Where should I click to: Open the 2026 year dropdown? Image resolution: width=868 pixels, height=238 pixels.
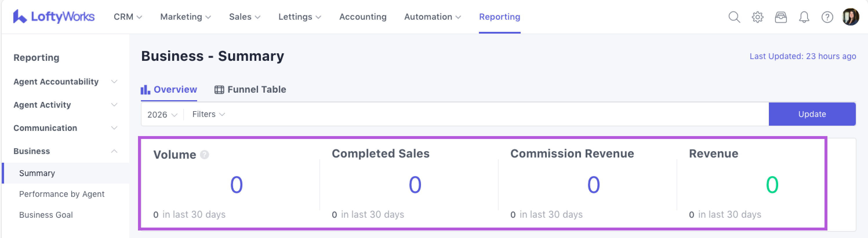(x=162, y=114)
